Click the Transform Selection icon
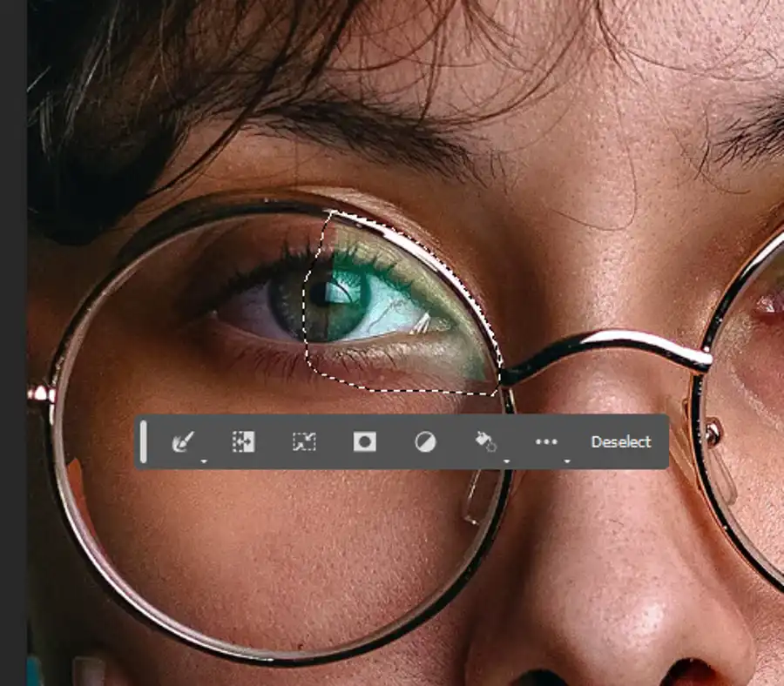The image size is (784, 686). pos(304,441)
